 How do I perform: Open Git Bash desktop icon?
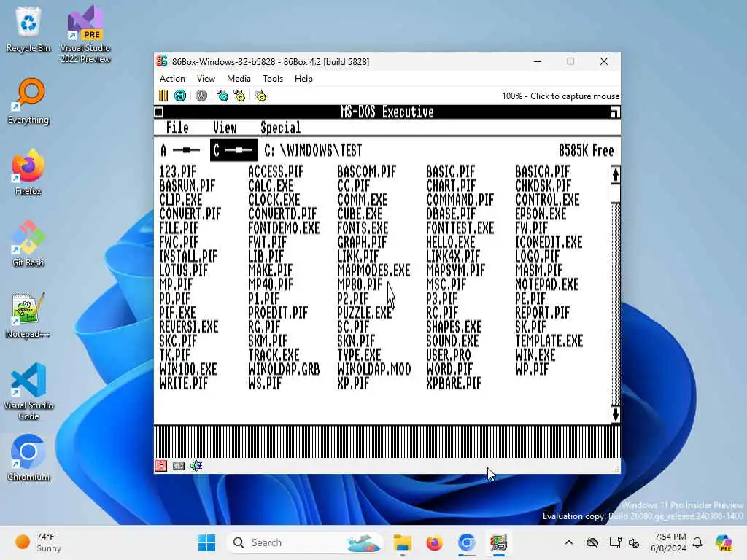pos(28,244)
